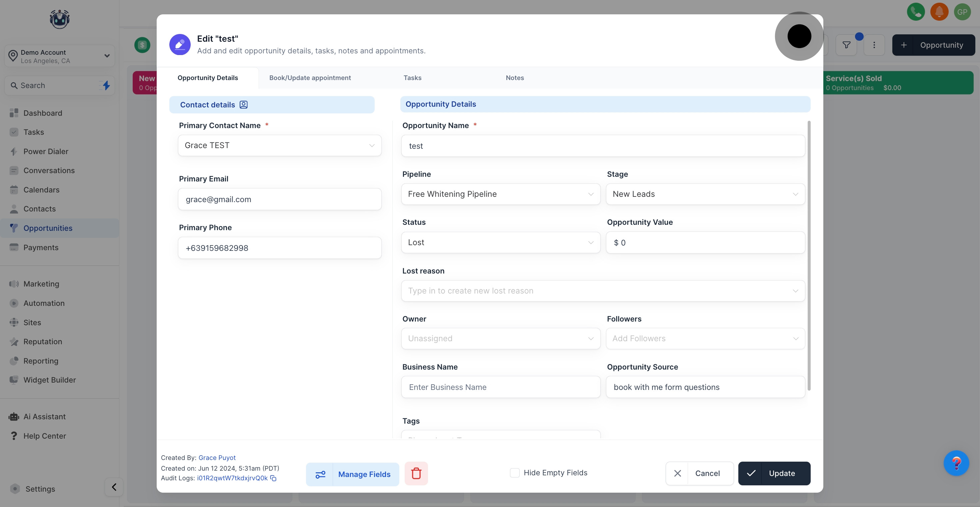Screen dimensions: 980x507
Task: Click the contact card icon beside Contact details
Action: point(243,105)
